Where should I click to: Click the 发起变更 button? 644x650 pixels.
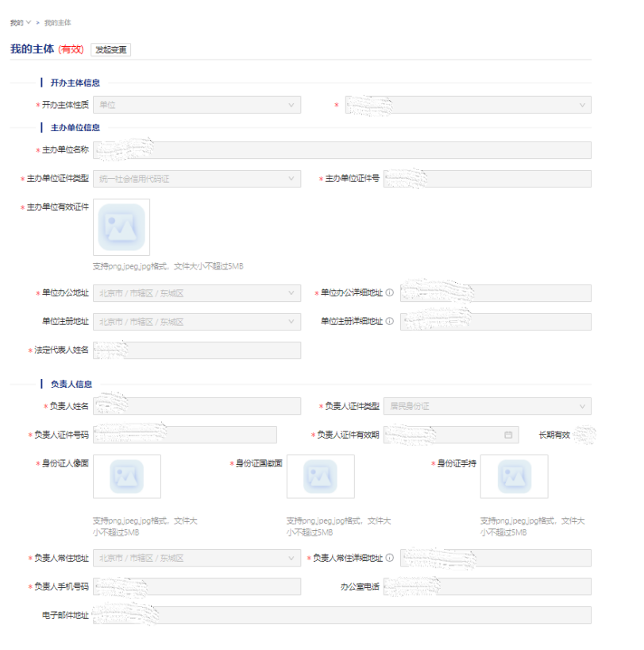coord(110,49)
